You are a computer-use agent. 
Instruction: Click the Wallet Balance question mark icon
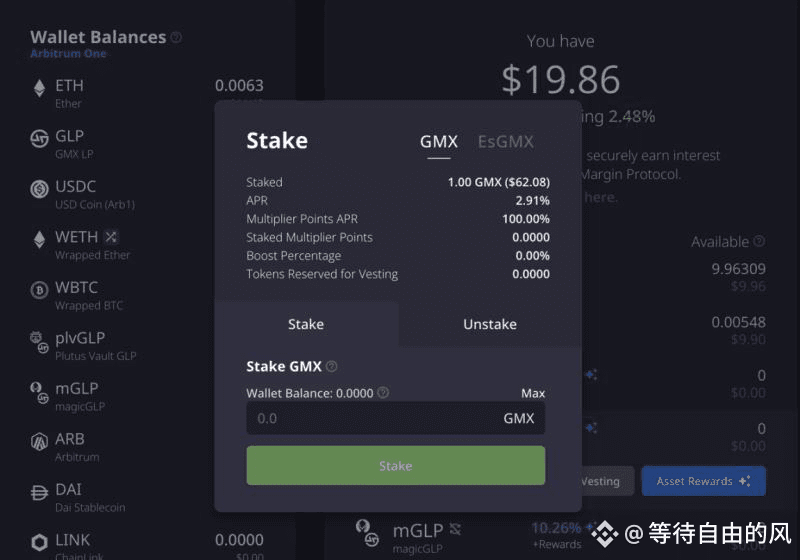click(383, 393)
